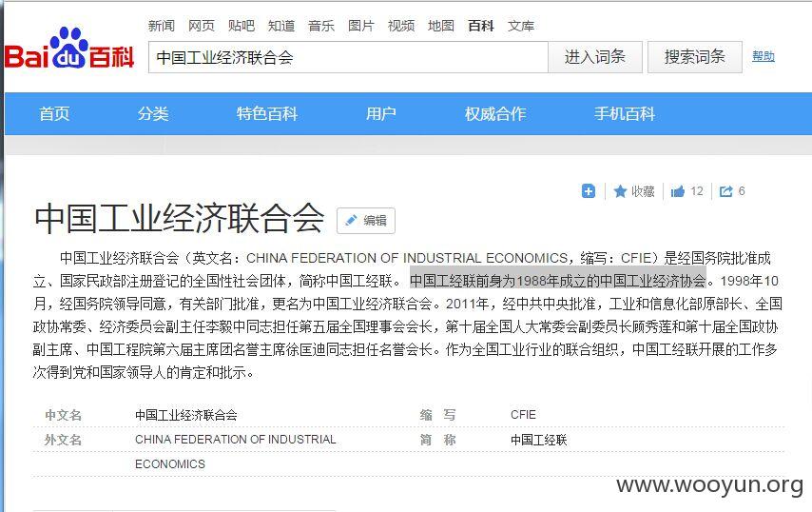
Task: Open the 知道 zhidao link
Action: pyautogui.click(x=281, y=26)
